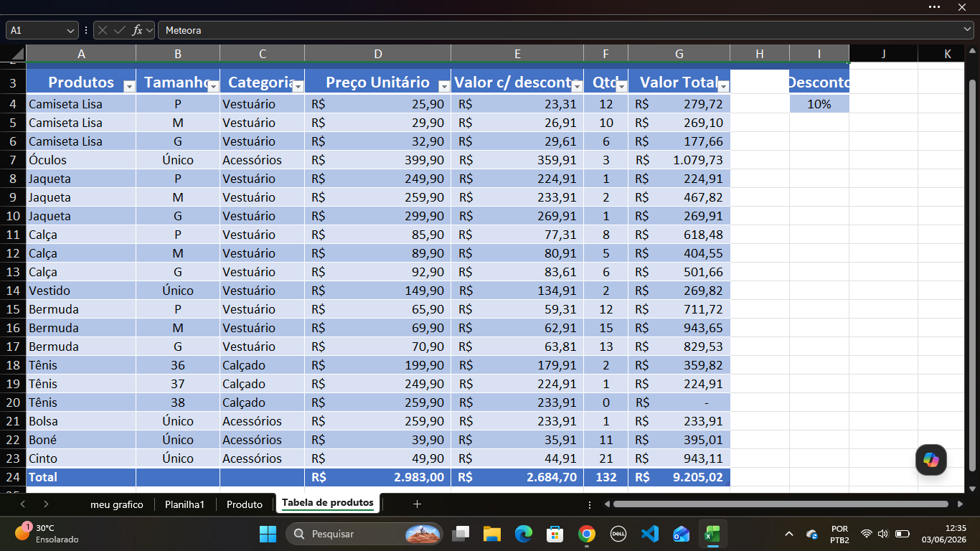The image size is (980, 551).
Task: Expand the Name Box dropdown arrow
Action: [71, 30]
